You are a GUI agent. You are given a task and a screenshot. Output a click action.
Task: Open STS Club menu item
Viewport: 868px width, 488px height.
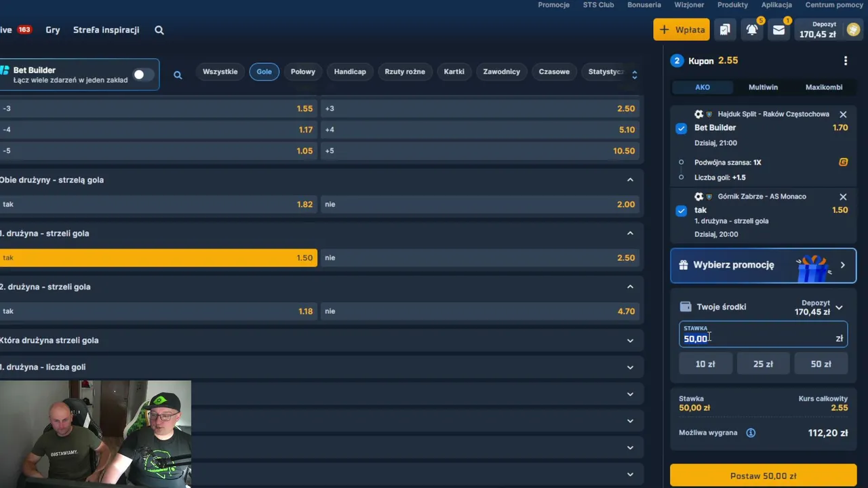[598, 5]
